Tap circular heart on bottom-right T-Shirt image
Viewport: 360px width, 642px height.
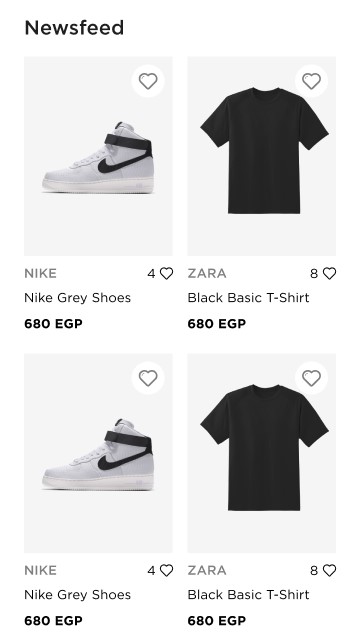click(x=311, y=378)
